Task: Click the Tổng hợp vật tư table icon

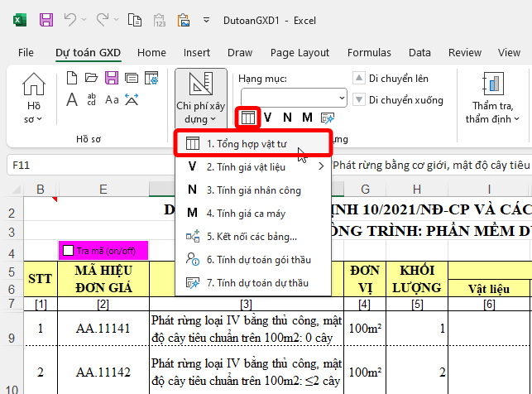Action: pos(248,117)
